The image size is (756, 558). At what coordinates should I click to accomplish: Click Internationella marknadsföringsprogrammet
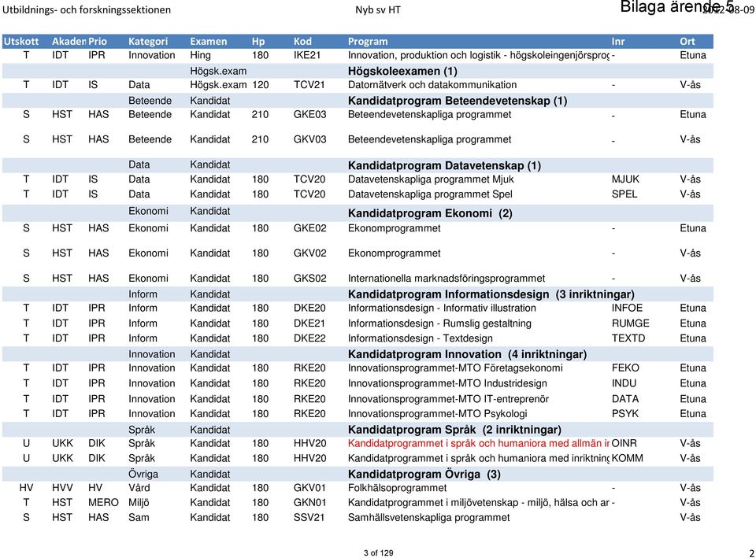click(447, 279)
